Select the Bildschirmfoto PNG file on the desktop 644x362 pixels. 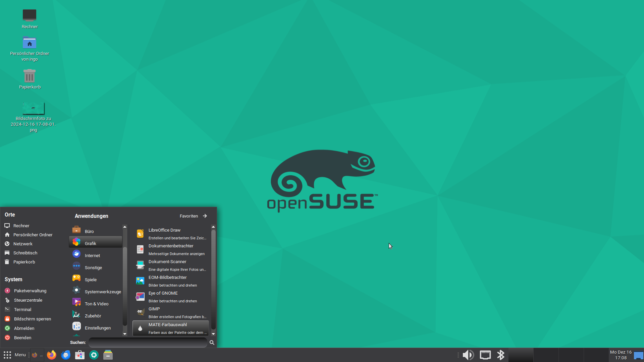click(33, 117)
